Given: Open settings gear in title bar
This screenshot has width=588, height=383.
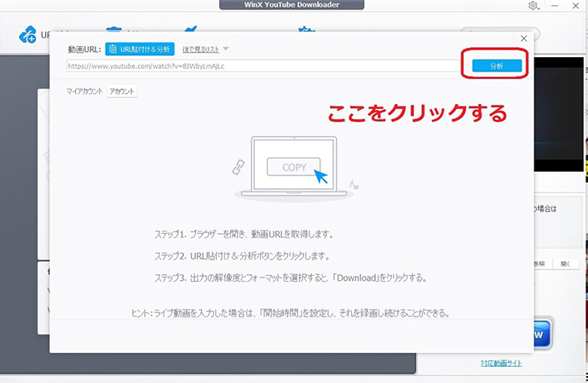Looking at the screenshot, I should (x=533, y=6).
